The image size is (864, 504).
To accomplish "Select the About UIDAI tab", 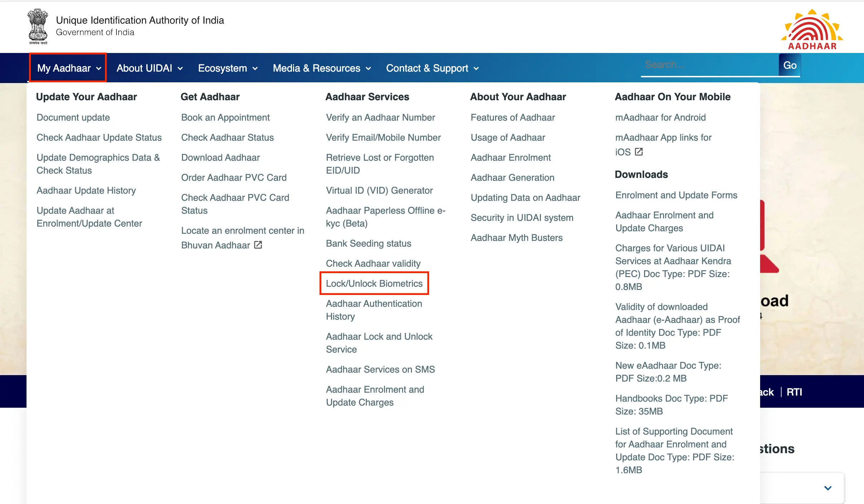I will (150, 68).
